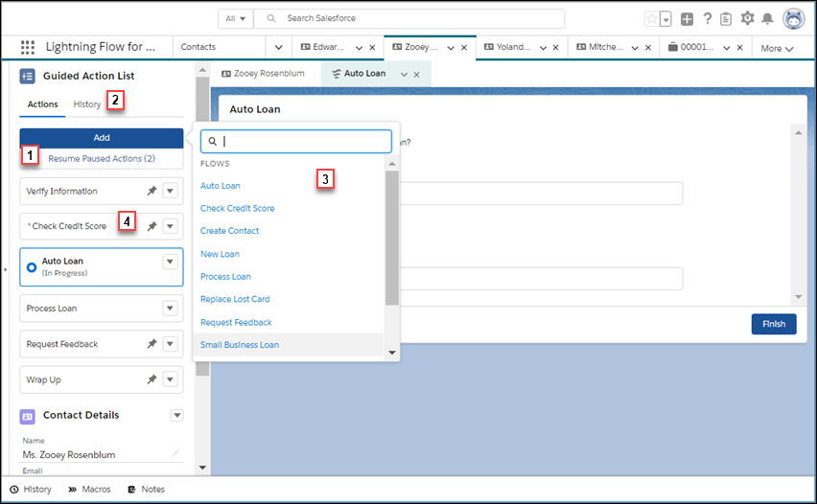
Task: Open Verify Information action dropdown menu
Action: click(x=171, y=191)
